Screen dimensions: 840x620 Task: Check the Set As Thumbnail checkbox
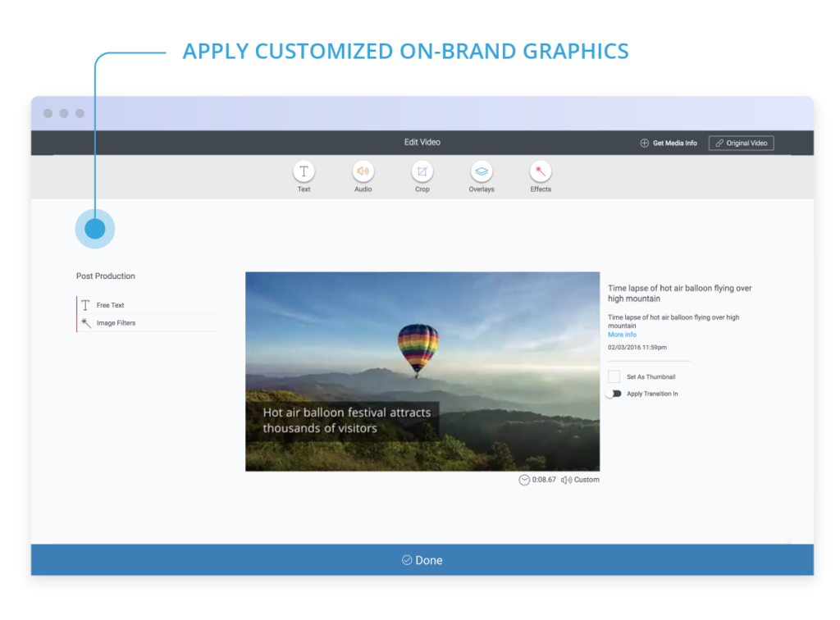614,377
